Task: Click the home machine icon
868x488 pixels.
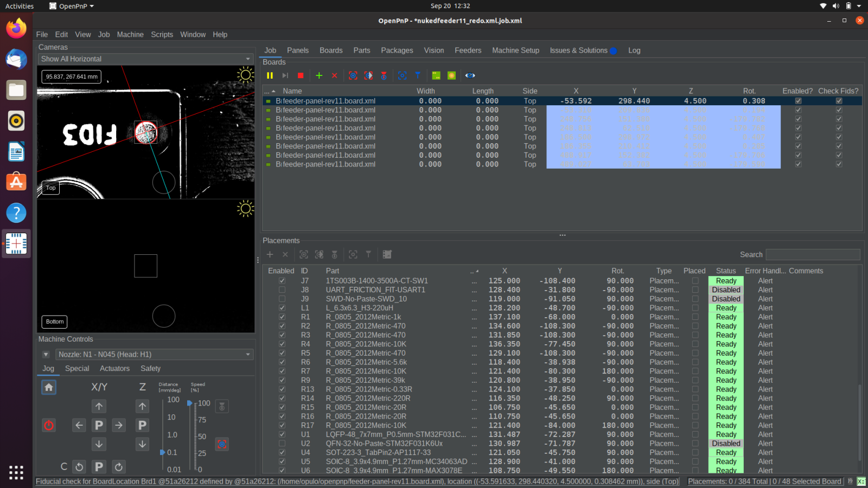Action: (x=49, y=387)
